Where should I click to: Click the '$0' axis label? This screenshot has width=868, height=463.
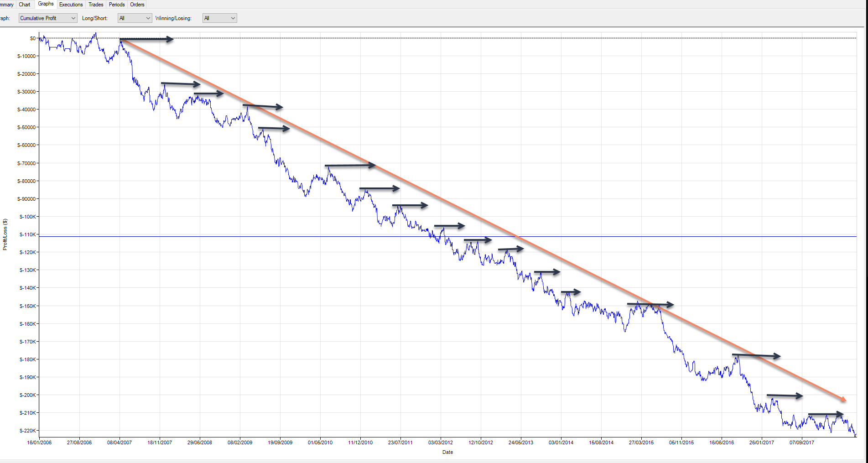33,38
